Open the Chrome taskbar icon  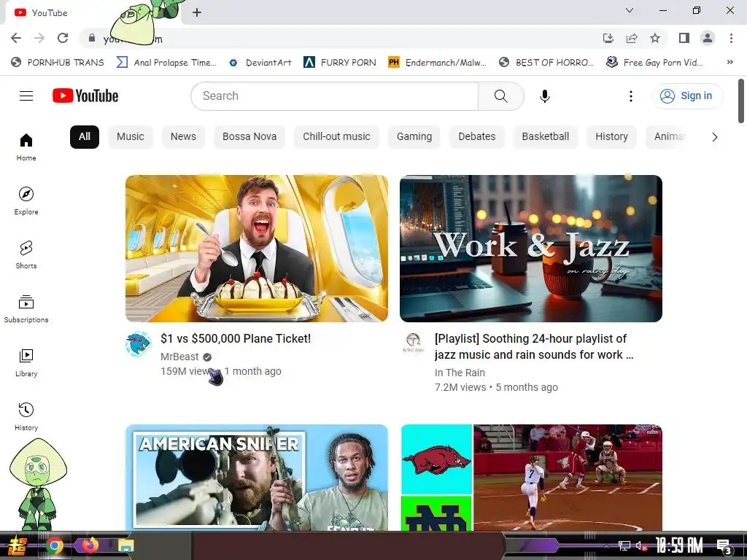click(x=54, y=545)
